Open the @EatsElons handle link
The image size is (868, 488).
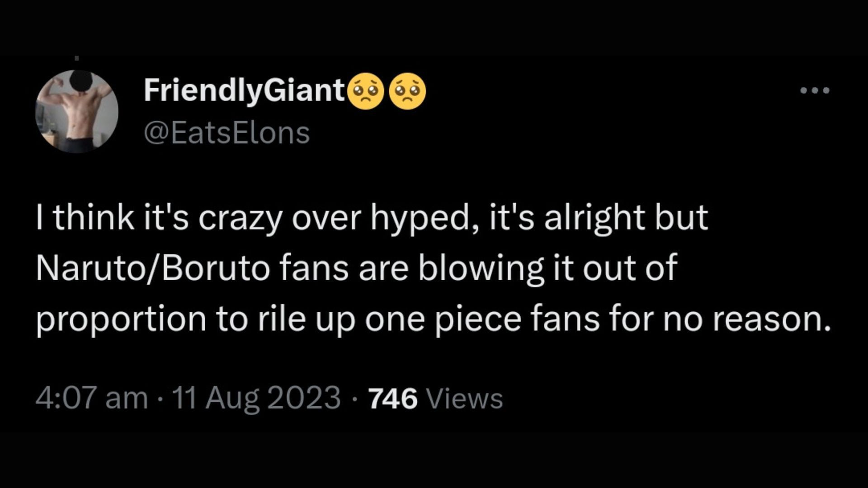(226, 133)
